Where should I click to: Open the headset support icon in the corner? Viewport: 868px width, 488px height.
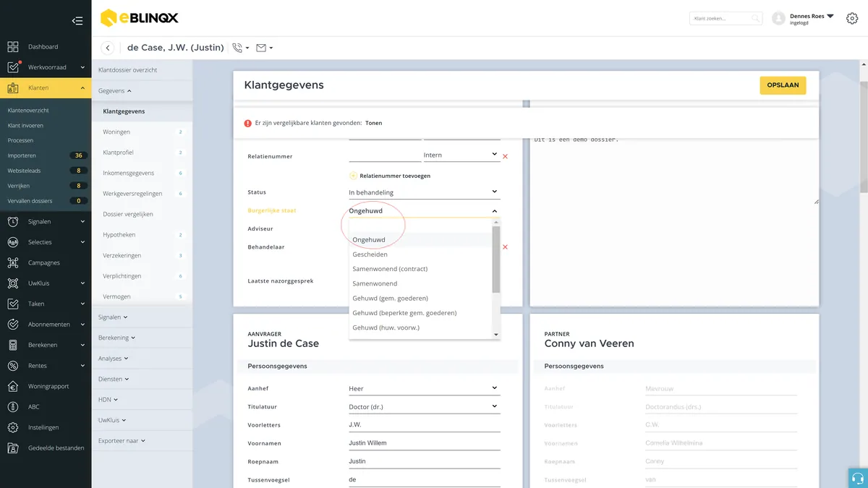pyautogui.click(x=858, y=478)
